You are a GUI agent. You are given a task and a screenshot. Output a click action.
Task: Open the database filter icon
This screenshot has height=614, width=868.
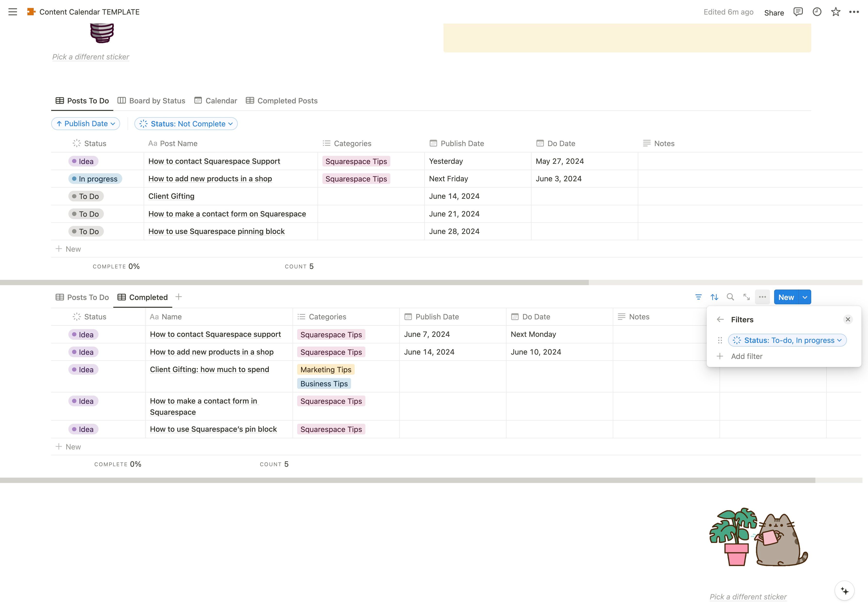point(698,297)
